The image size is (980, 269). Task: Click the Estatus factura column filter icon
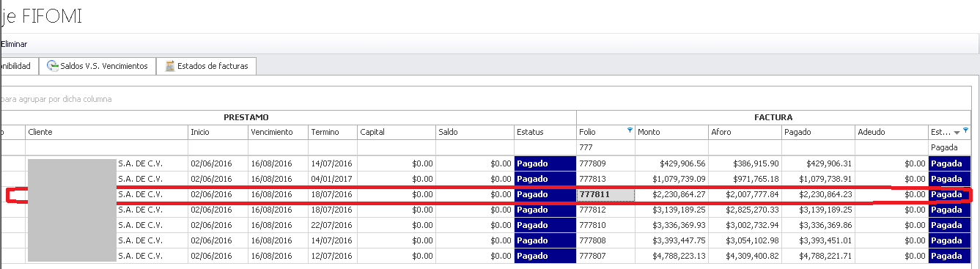point(965,130)
